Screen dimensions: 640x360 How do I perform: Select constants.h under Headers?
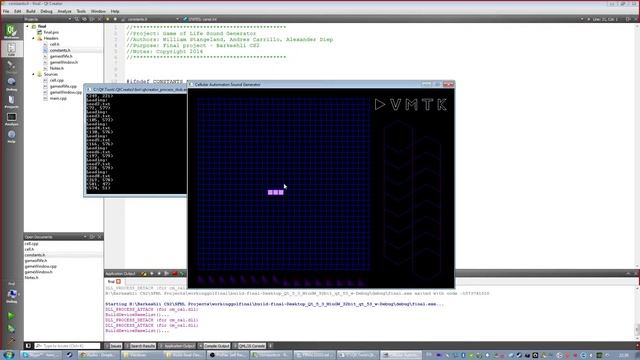click(x=60, y=50)
